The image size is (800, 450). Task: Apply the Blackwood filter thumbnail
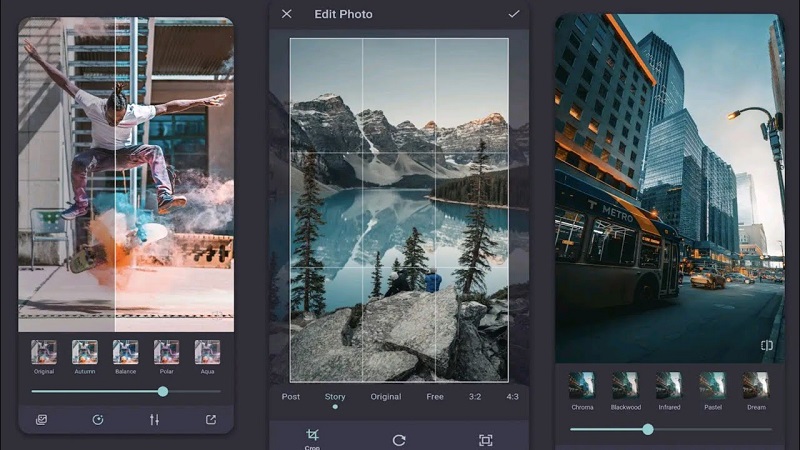626,385
